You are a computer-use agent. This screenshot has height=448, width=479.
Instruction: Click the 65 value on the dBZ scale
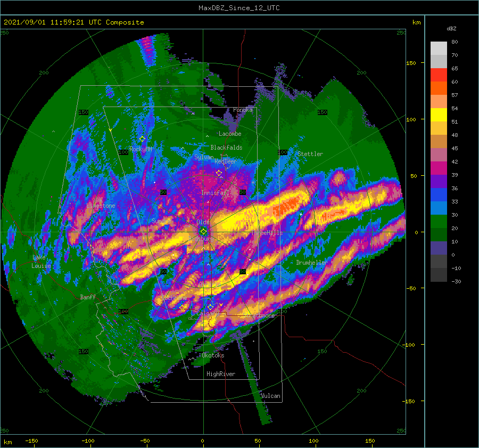click(x=455, y=69)
